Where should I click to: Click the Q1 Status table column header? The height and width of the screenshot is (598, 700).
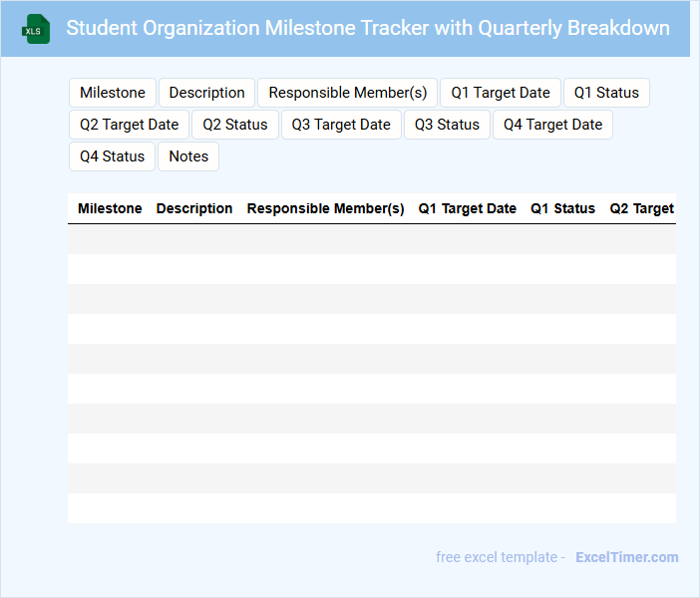click(562, 208)
